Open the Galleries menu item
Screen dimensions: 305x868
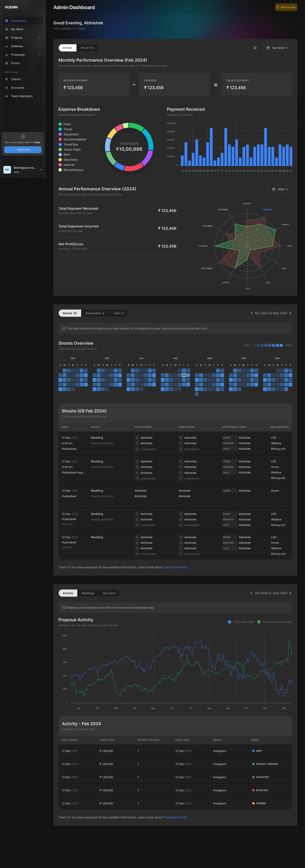tap(23, 46)
